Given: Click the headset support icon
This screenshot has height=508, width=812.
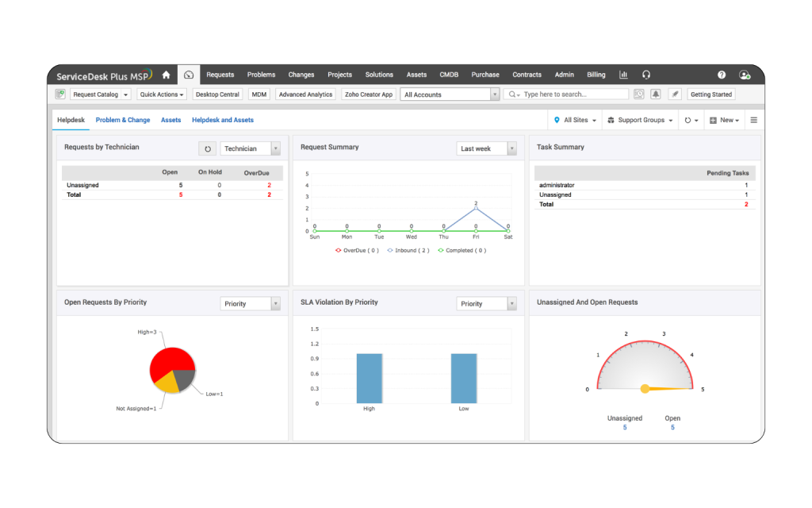Looking at the screenshot, I should click(x=646, y=75).
